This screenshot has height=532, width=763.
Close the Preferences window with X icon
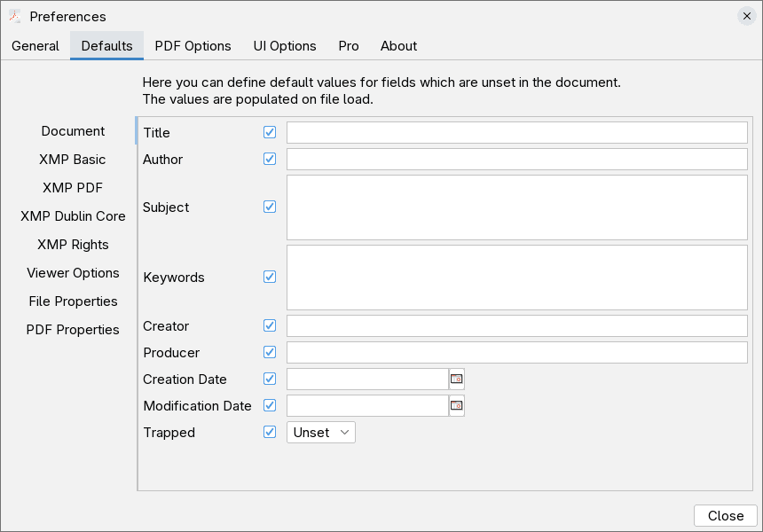747,16
